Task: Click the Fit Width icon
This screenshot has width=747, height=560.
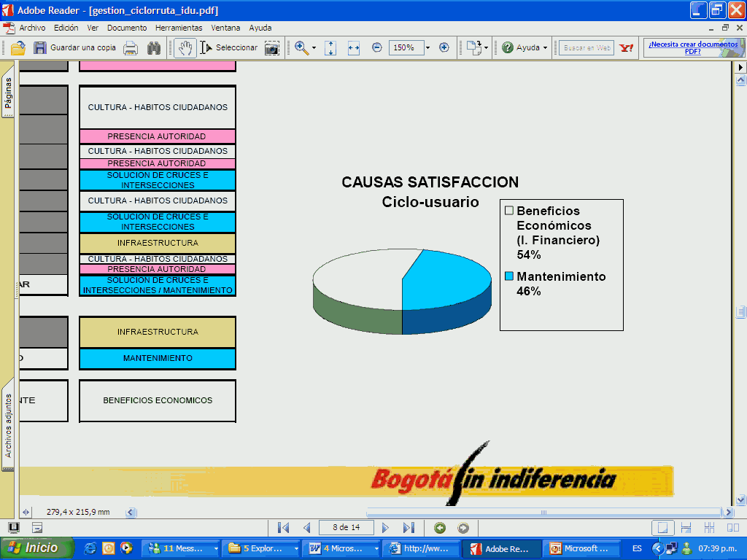Action: click(x=354, y=48)
